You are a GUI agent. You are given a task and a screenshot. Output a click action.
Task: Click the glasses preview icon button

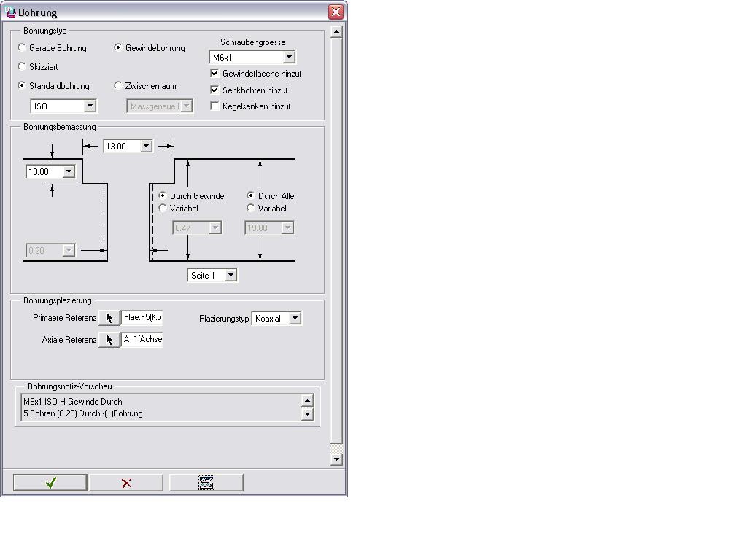pos(206,483)
